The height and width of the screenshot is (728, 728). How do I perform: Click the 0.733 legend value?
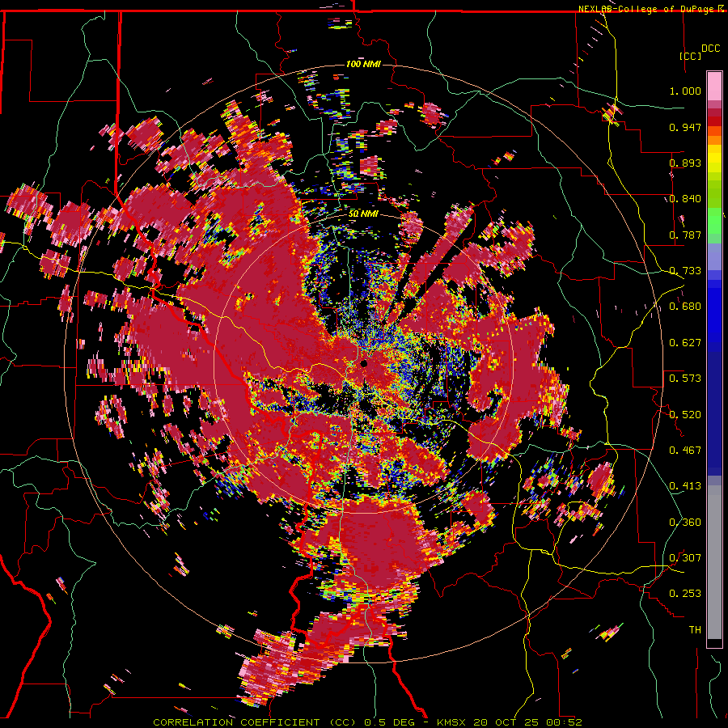click(685, 271)
